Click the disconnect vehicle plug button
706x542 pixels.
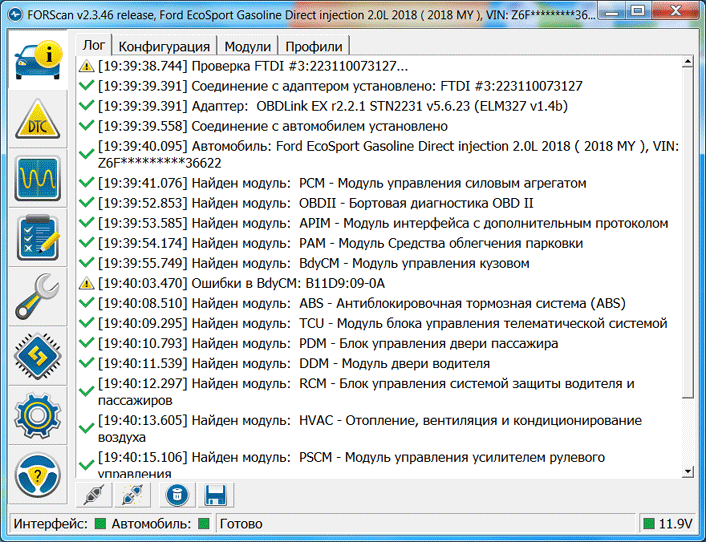point(133,495)
